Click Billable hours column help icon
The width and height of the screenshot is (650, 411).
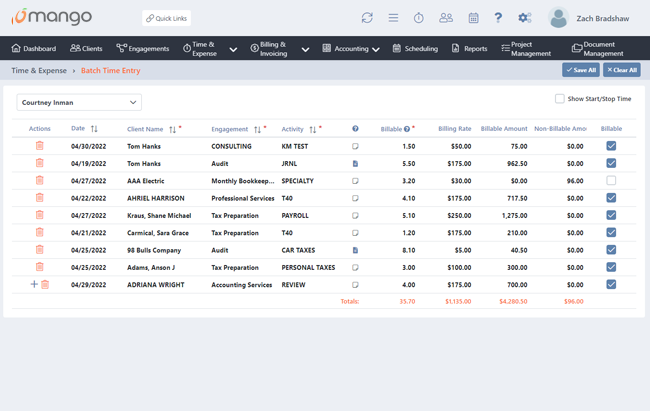click(407, 129)
